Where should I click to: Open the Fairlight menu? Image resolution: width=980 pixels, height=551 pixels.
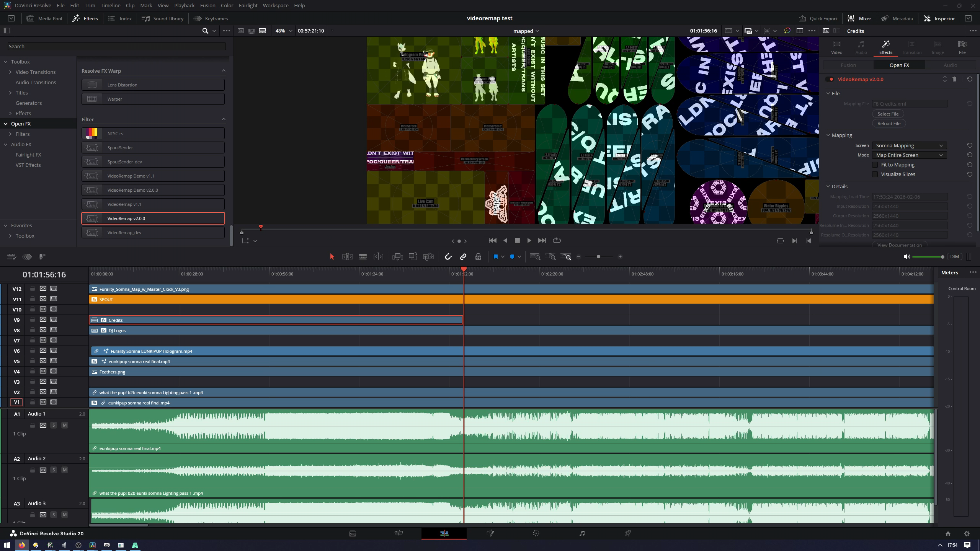point(248,5)
